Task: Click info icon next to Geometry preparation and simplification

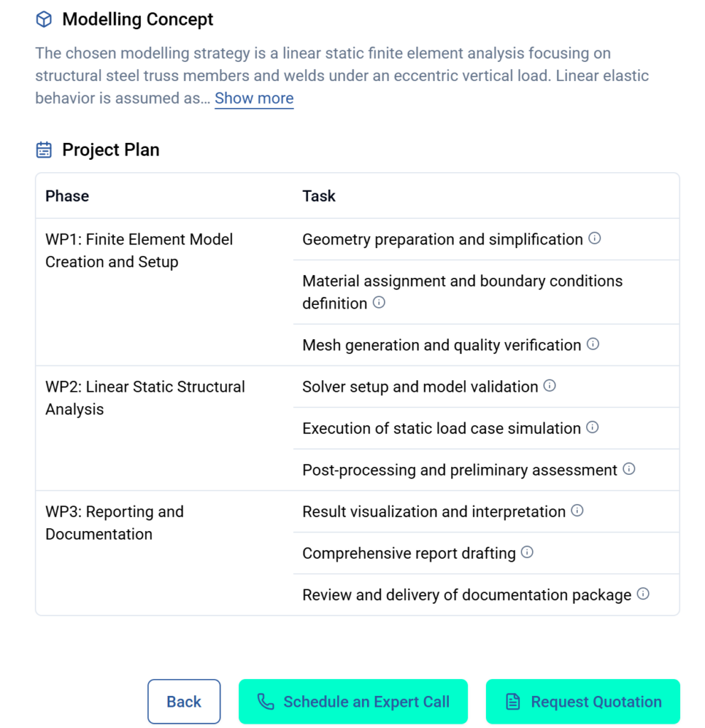Action: click(x=595, y=239)
